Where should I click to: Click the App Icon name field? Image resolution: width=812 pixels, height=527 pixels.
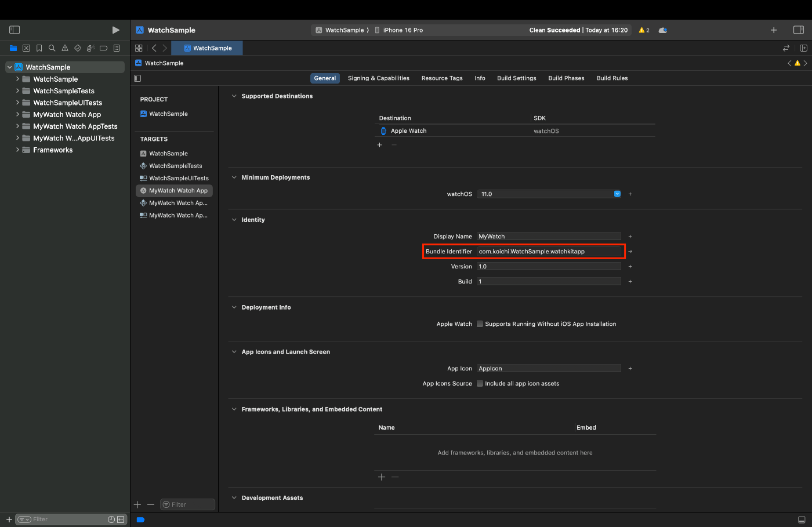click(549, 369)
